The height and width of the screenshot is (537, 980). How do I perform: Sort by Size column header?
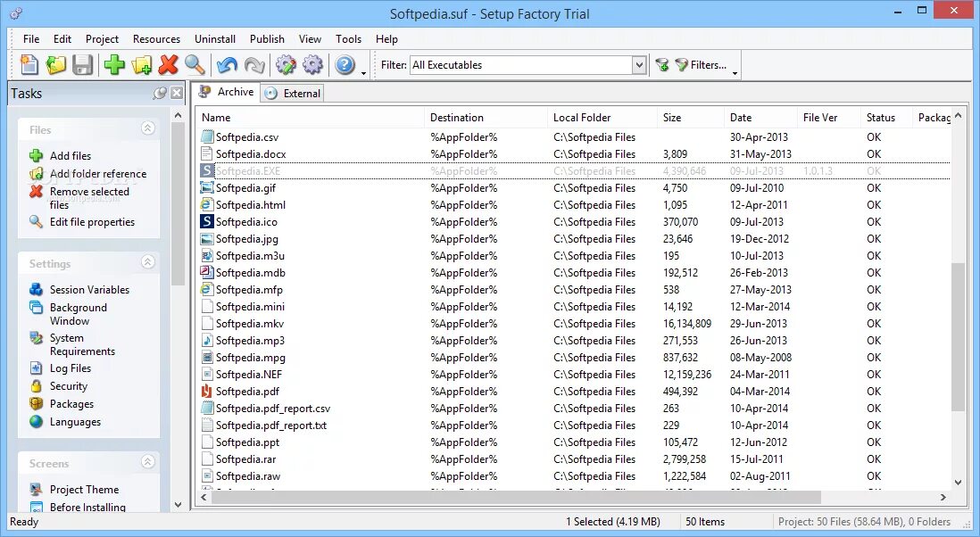pos(691,118)
